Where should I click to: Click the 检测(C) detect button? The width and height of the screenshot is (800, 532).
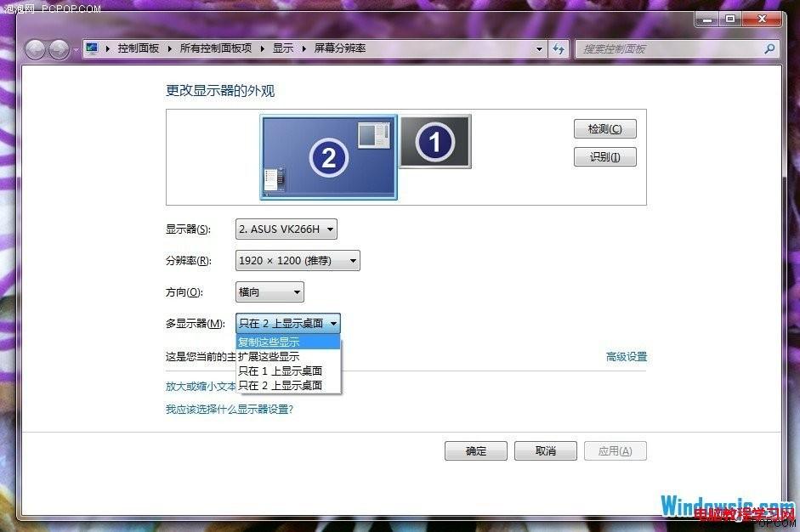click(x=605, y=129)
